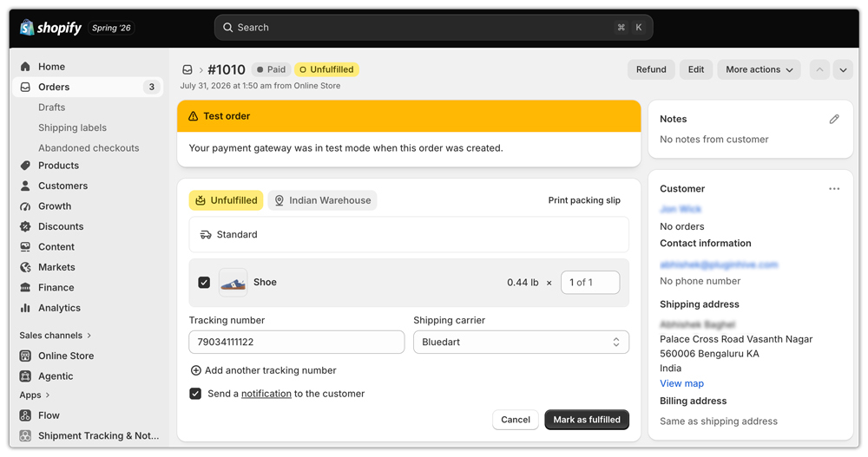The width and height of the screenshot is (868, 457).
Task: Click the Shipment Tracking app icon
Action: click(x=25, y=436)
